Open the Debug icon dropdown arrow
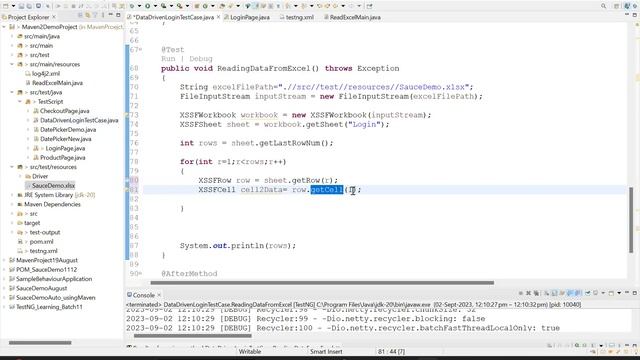640x360 pixels. tap(139, 6)
